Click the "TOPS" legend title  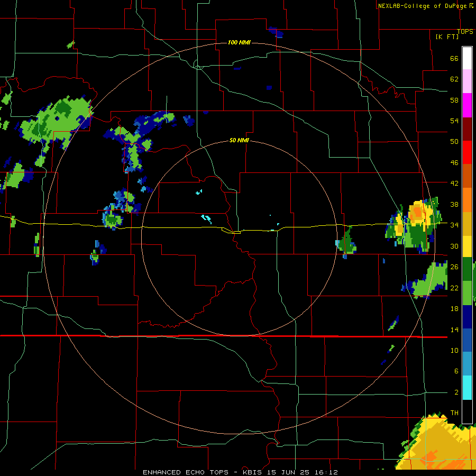465,31
